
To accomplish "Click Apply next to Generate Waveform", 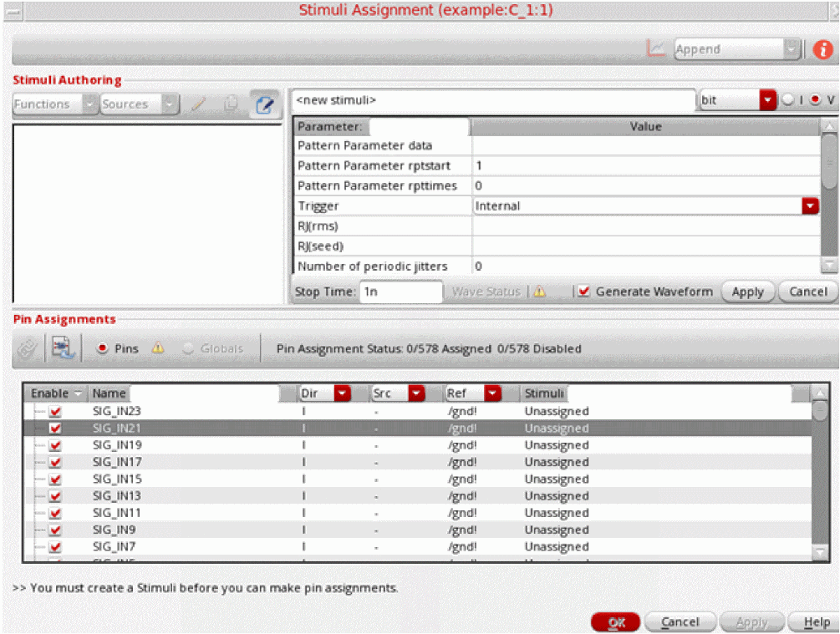I will 747,292.
